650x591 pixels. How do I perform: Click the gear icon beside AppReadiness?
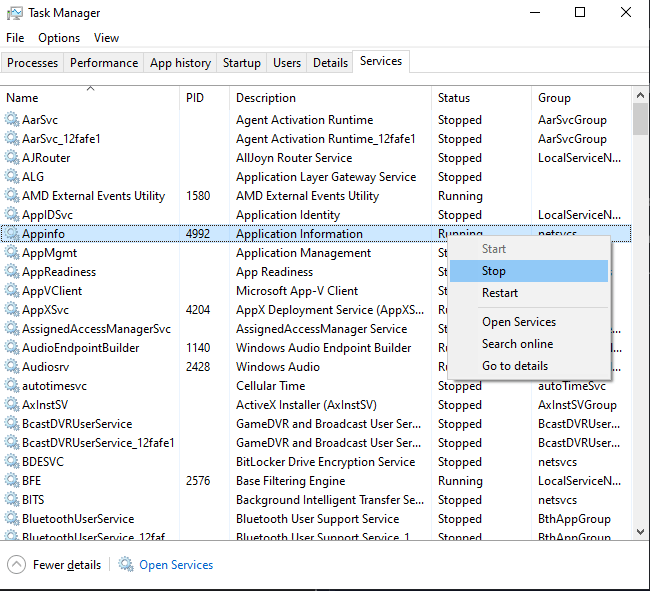12,272
